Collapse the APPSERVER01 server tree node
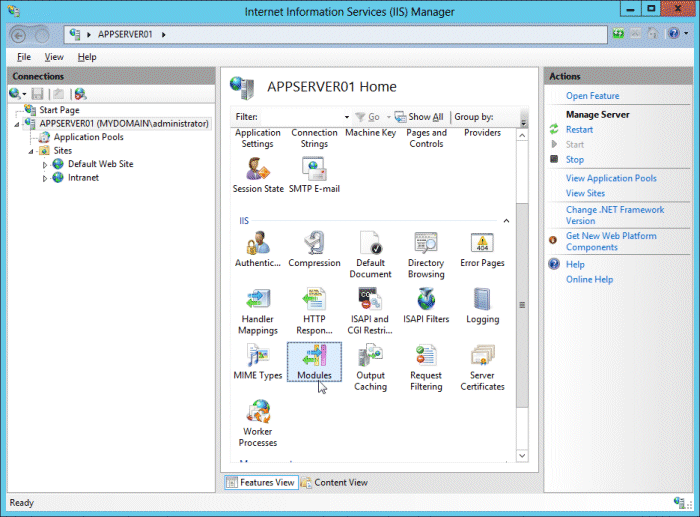 tap(17, 125)
